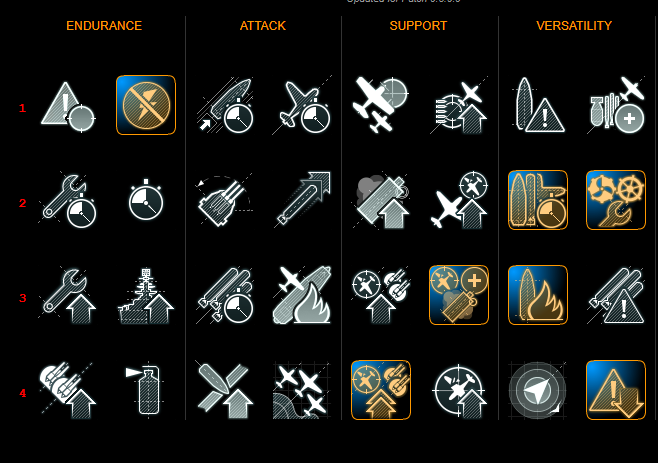
Task: Deselect the highlighted propeller and steering wheel skill
Action: 616,200
